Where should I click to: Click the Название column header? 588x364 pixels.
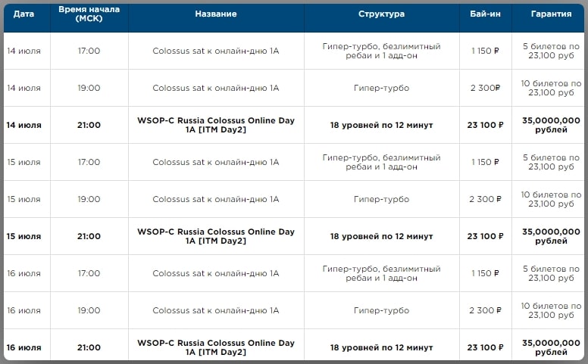(216, 14)
